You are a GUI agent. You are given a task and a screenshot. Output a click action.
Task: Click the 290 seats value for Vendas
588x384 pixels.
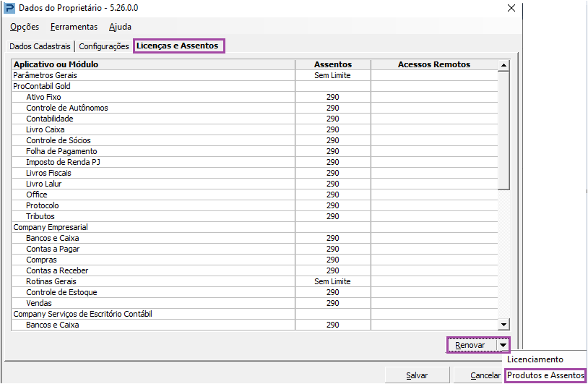332,303
